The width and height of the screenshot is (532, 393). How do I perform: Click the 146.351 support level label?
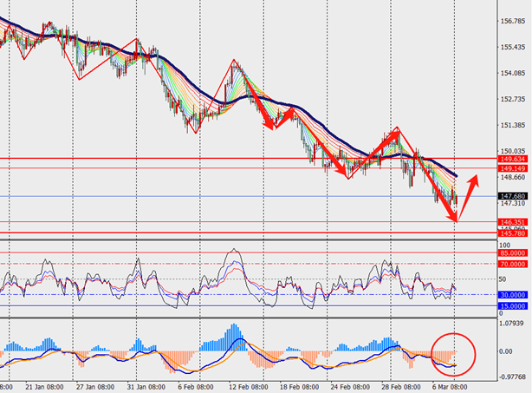pyautogui.click(x=513, y=222)
